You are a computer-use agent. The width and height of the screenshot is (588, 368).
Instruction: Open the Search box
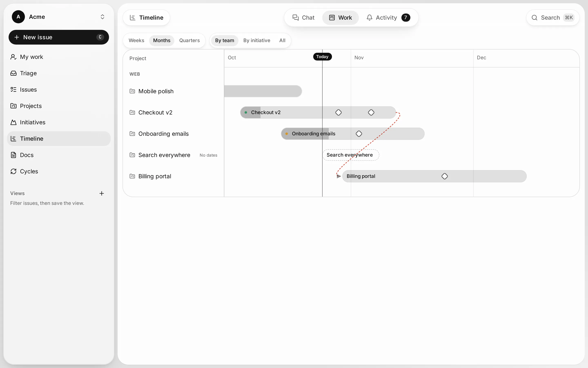click(553, 18)
